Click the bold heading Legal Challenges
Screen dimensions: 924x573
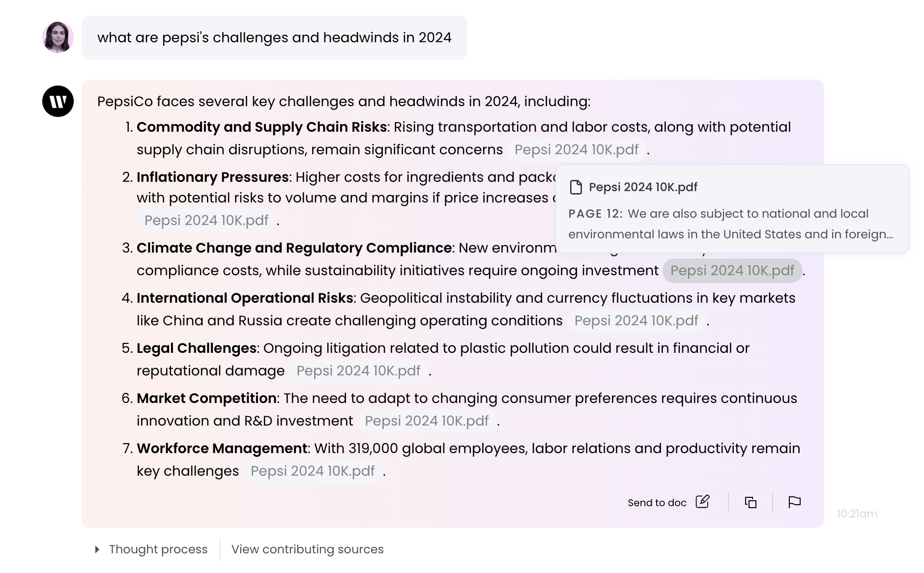pyautogui.click(x=197, y=348)
